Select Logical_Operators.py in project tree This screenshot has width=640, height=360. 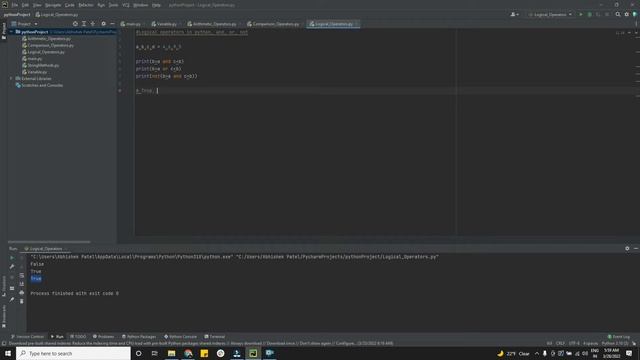pos(46,52)
